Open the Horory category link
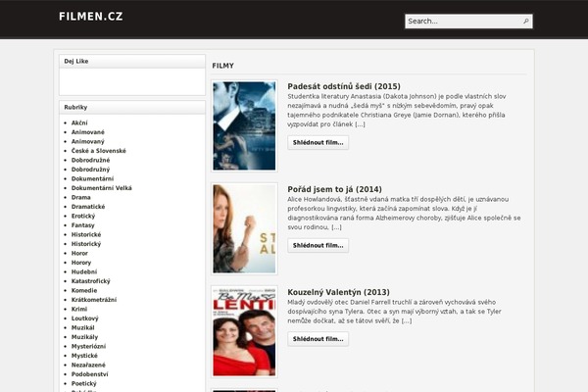This screenshot has width=588, height=392. tap(81, 263)
